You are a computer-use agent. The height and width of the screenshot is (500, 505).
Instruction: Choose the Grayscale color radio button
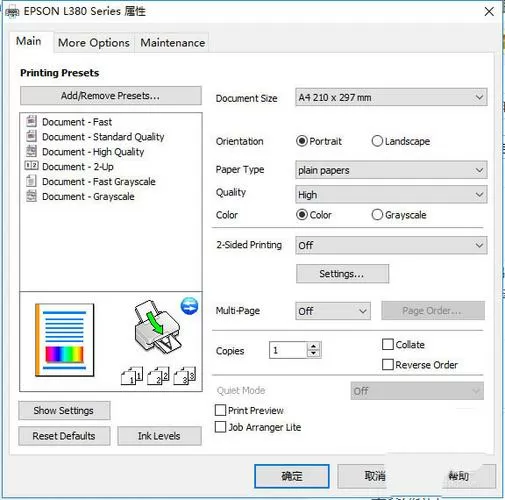pos(377,215)
